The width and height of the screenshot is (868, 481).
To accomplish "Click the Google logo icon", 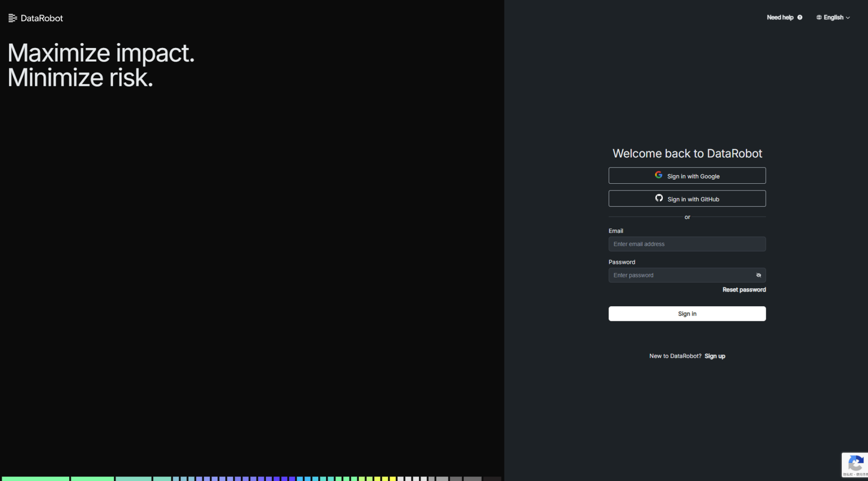I will pos(659,175).
